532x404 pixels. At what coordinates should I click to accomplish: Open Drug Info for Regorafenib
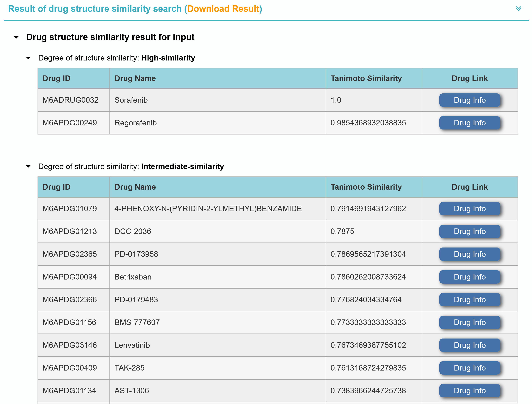(469, 123)
